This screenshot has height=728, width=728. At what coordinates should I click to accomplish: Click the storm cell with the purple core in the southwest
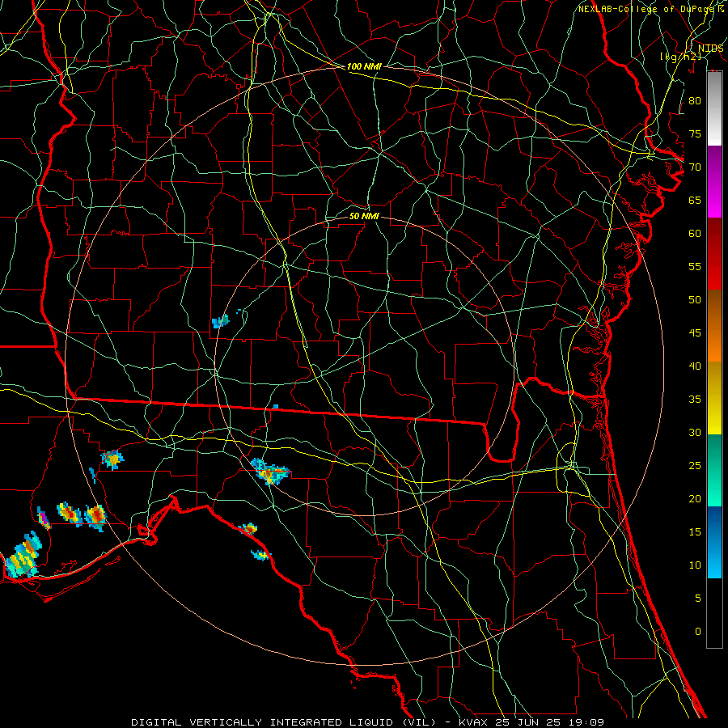coord(44,518)
